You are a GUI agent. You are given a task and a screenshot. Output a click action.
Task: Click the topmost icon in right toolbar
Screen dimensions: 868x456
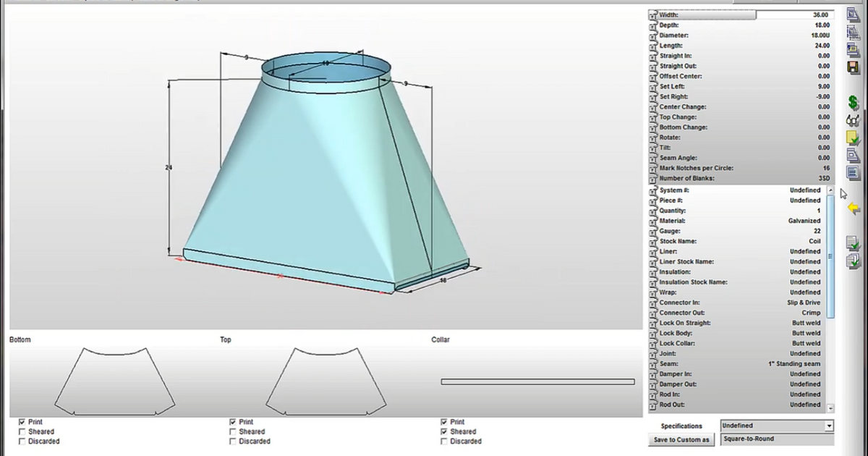[x=854, y=14]
